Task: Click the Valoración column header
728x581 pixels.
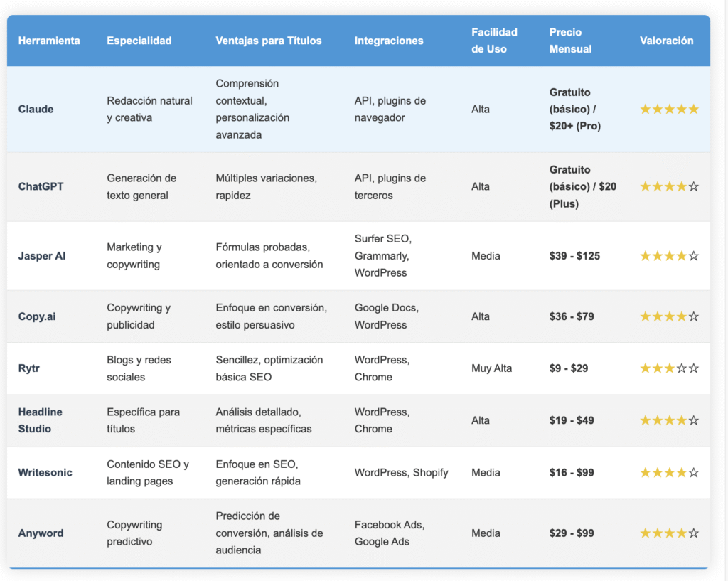Action: click(x=666, y=41)
